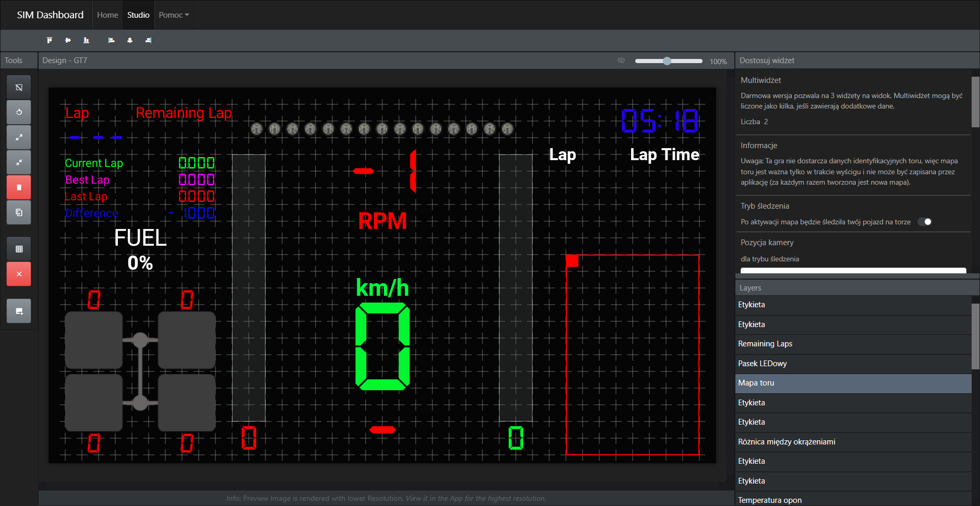Click the expand arrows tool button
The image size is (980, 506).
(x=19, y=137)
